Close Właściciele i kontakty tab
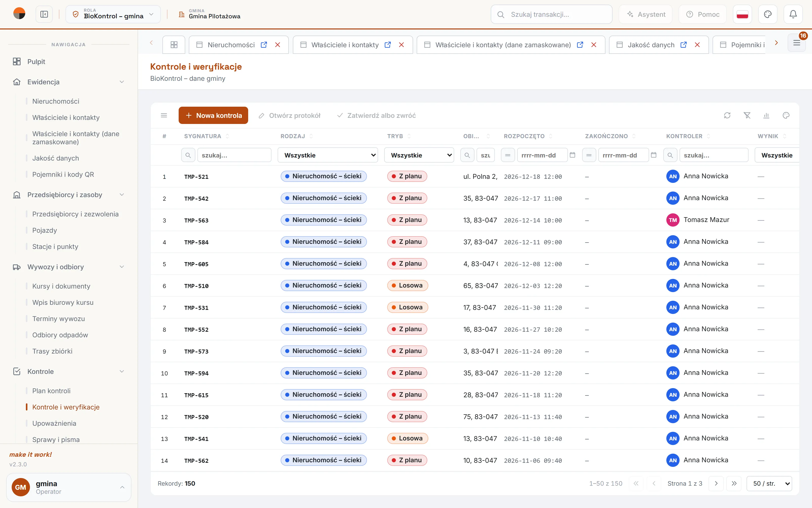Image resolution: width=812 pixels, height=508 pixels. point(401,45)
